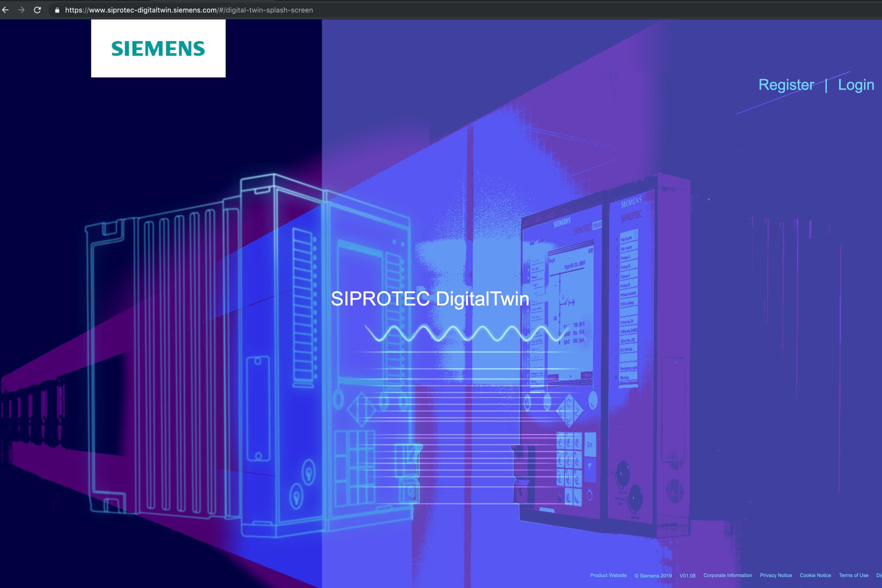Open Cookie Notice footer link

815,575
